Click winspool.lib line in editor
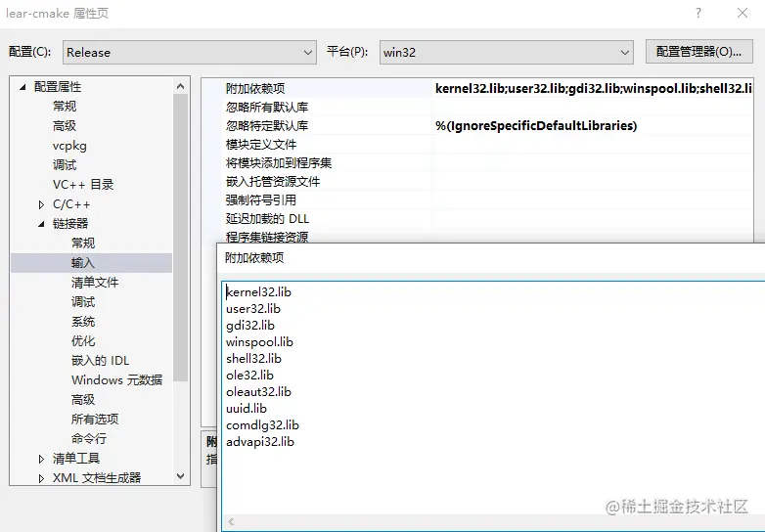The image size is (765, 532). coord(259,342)
